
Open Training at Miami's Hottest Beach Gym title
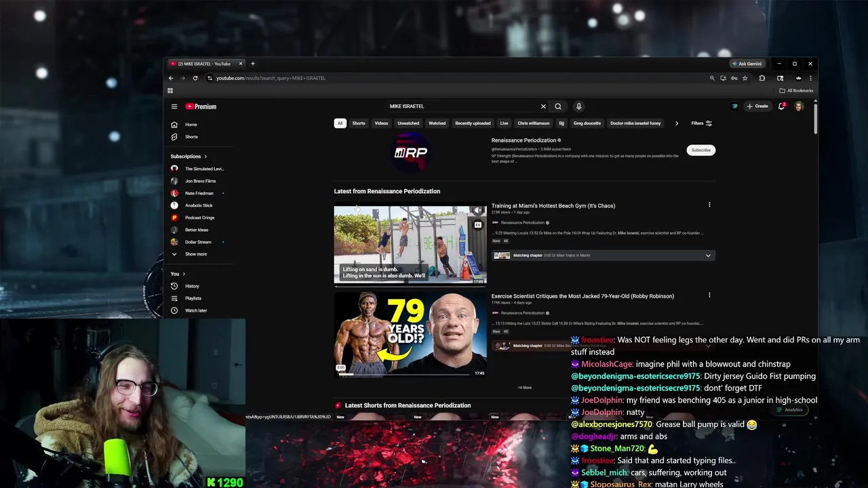coord(553,205)
